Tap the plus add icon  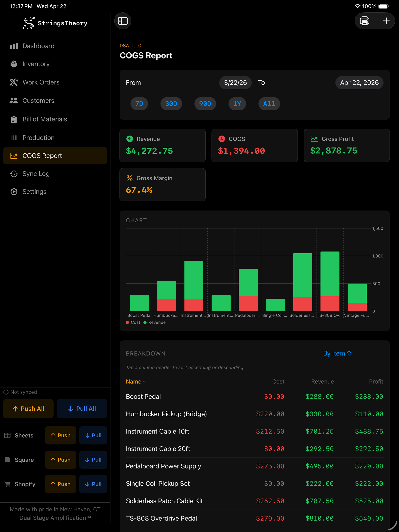[386, 21]
